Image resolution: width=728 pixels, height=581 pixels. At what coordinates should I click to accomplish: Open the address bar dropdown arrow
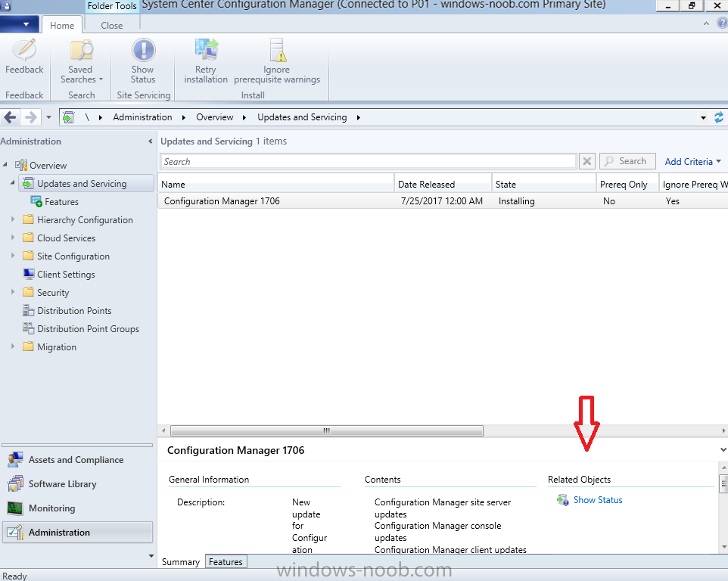(703, 118)
